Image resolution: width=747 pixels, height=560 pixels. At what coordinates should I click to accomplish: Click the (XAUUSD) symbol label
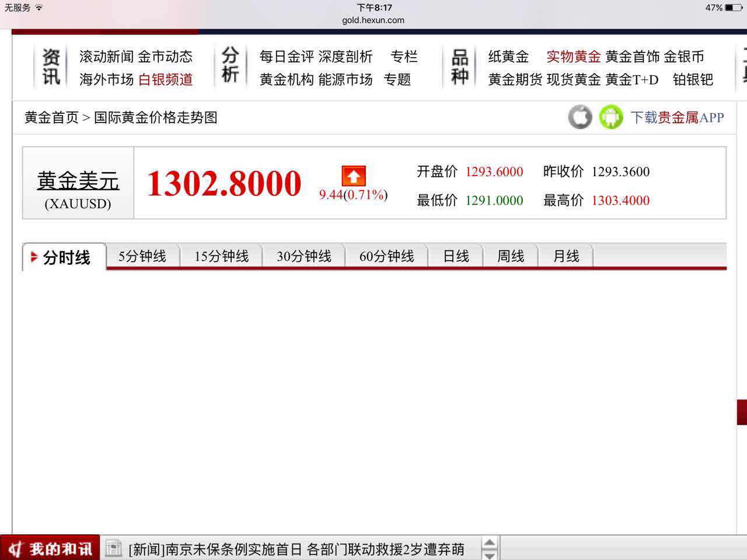pos(78,204)
